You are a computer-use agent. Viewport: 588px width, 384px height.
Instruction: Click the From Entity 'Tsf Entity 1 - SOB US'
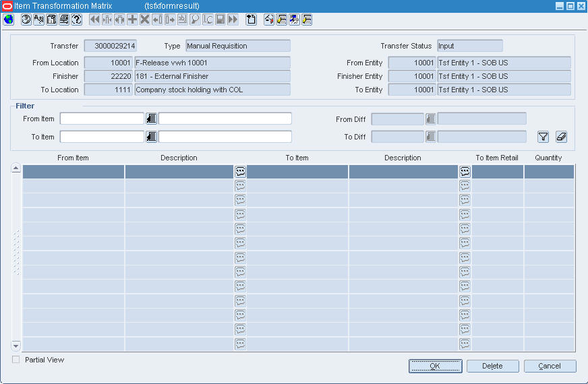(504, 63)
